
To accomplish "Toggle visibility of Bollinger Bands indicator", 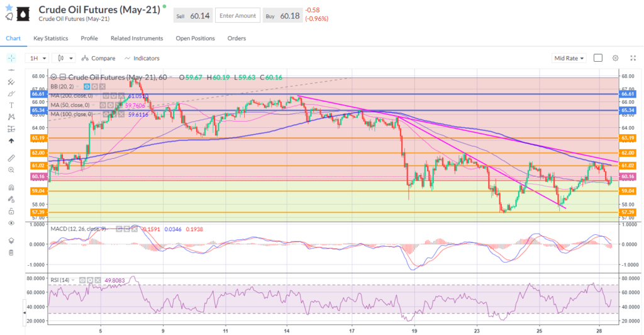I will point(86,86).
